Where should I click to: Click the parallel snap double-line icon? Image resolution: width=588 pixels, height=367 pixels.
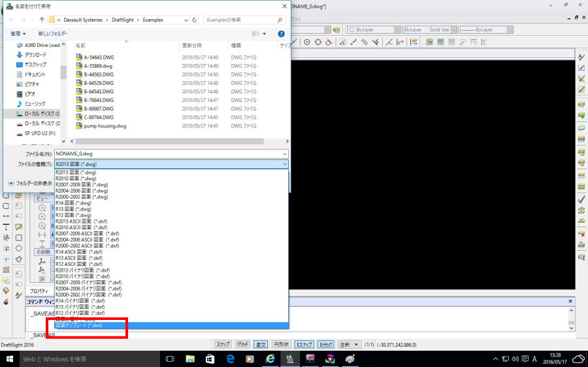click(364, 42)
